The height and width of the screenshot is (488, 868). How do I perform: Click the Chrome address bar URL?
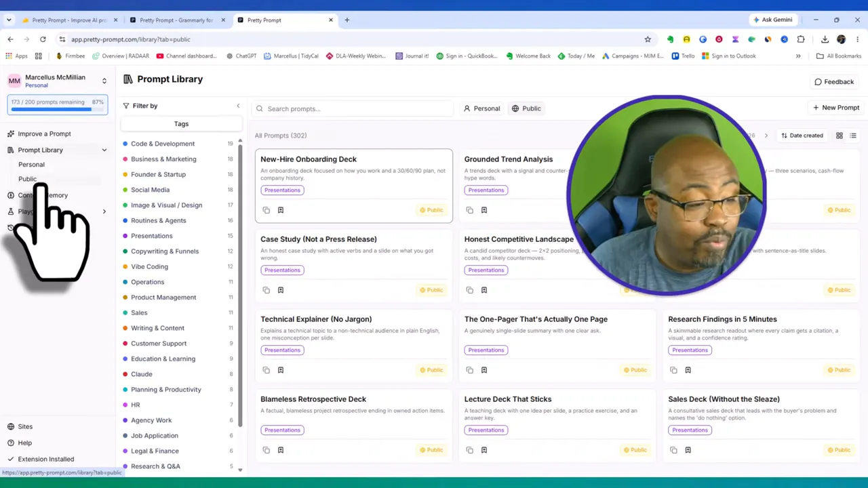pyautogui.click(x=131, y=39)
